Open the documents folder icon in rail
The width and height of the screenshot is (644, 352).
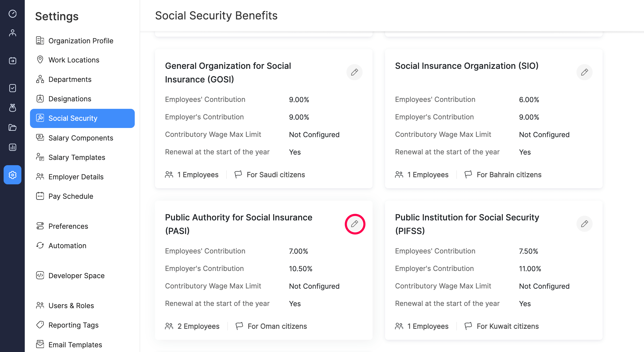coord(13,127)
